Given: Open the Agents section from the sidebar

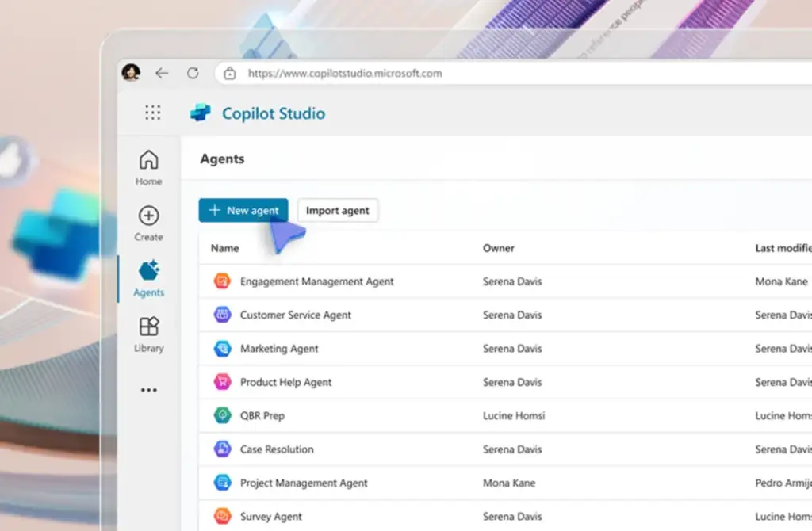Looking at the screenshot, I should tap(147, 277).
